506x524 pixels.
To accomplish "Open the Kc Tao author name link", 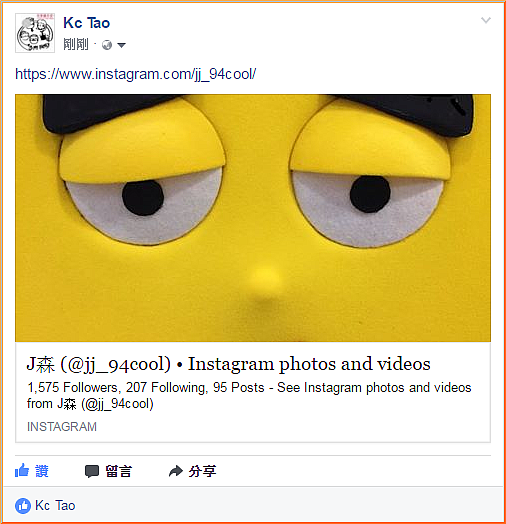I will (87, 23).
